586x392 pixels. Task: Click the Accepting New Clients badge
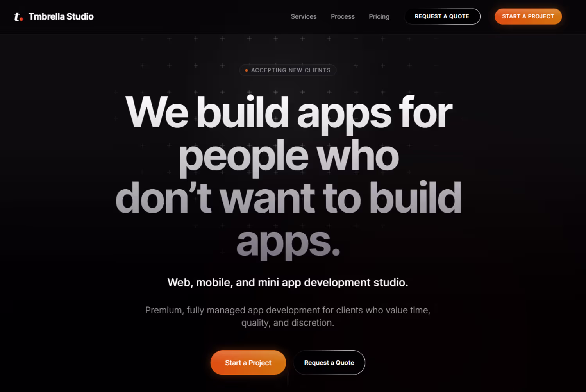(288, 70)
